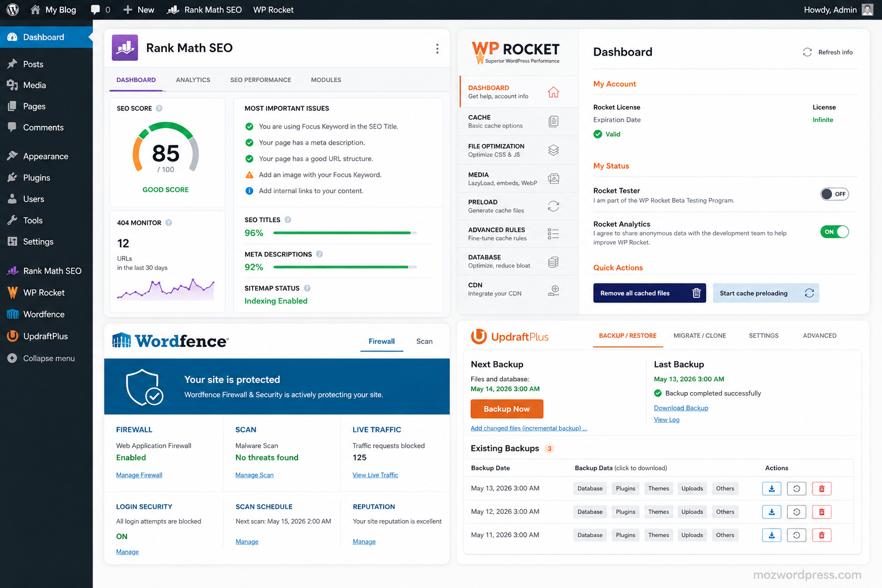The height and width of the screenshot is (588, 882).
Task: Click the Preload refresh arrows icon
Action: 553,206
